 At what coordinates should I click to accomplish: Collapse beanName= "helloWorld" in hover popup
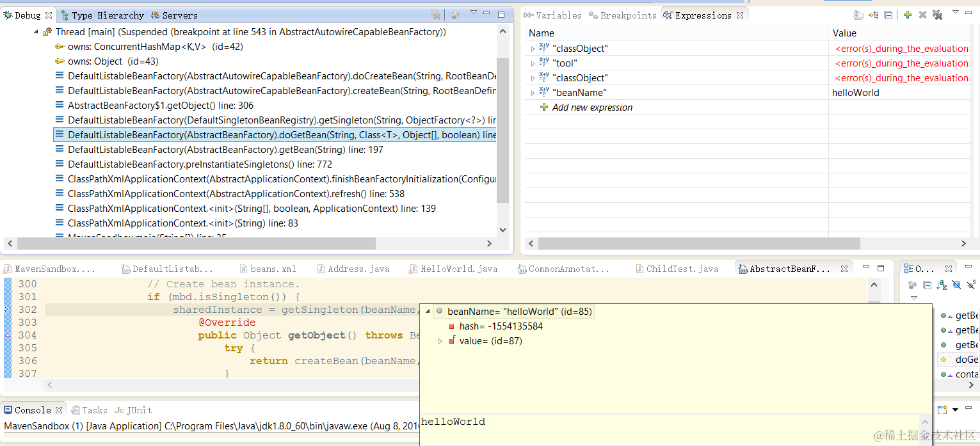click(x=427, y=312)
